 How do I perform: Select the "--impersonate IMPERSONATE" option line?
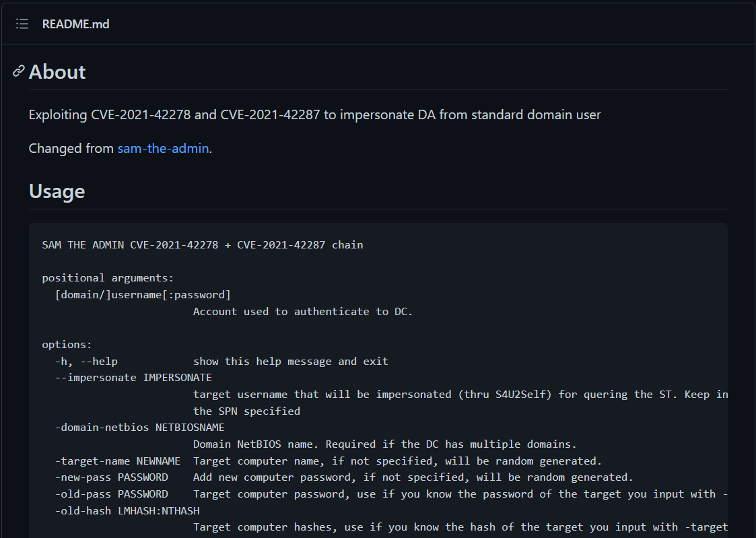click(133, 378)
